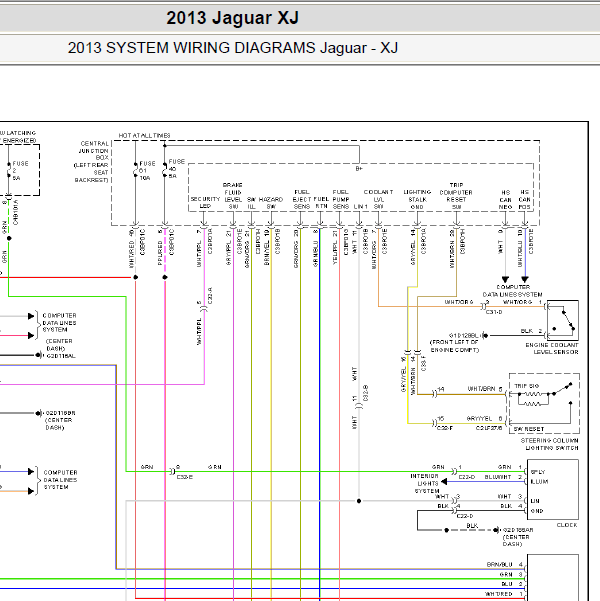This screenshot has width=600, height=601.
Task: Click the Interior Lights System arrow
Action: tap(444, 482)
